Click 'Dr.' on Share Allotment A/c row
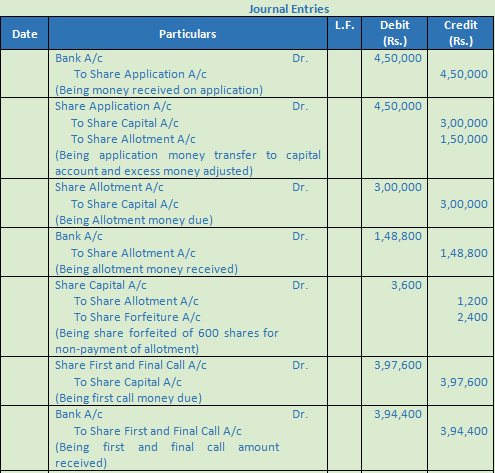 pos(300,187)
